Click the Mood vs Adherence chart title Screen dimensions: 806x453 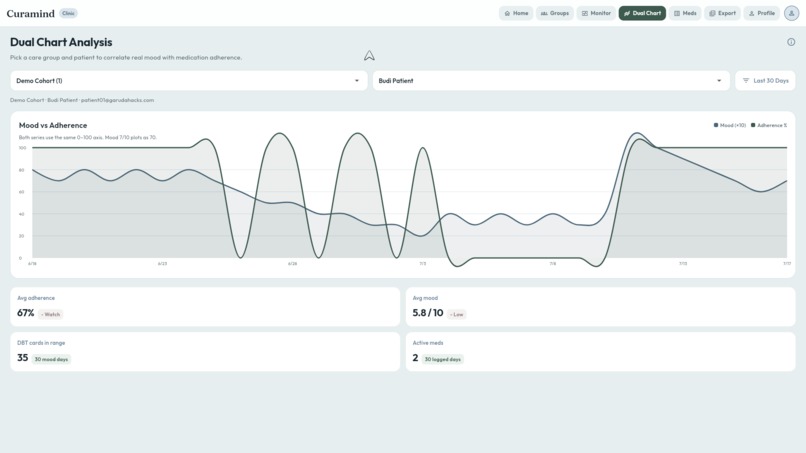click(53, 125)
